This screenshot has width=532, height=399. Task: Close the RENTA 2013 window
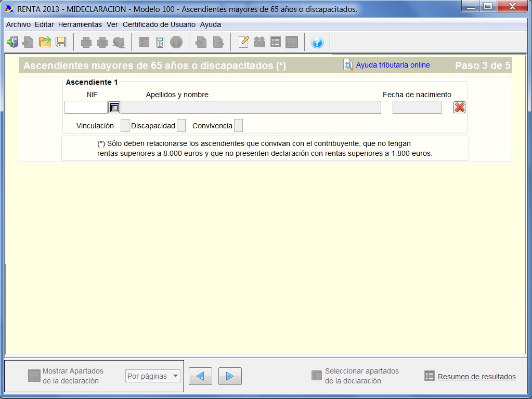pos(513,6)
